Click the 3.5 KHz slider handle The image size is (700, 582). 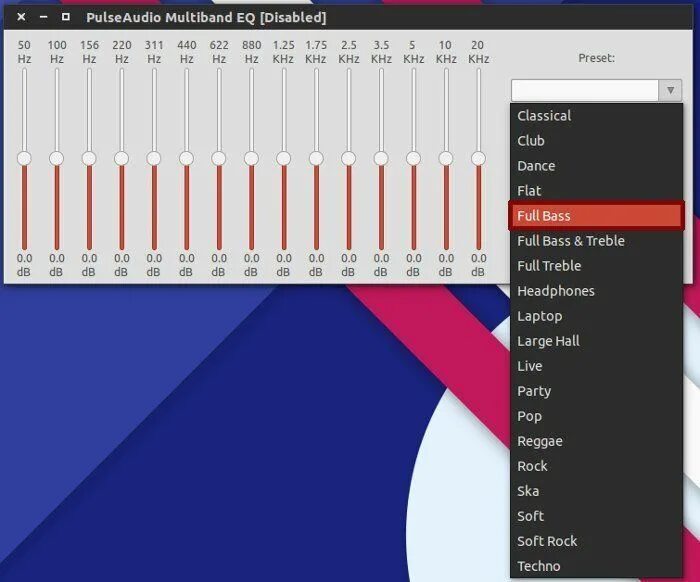pos(381,158)
